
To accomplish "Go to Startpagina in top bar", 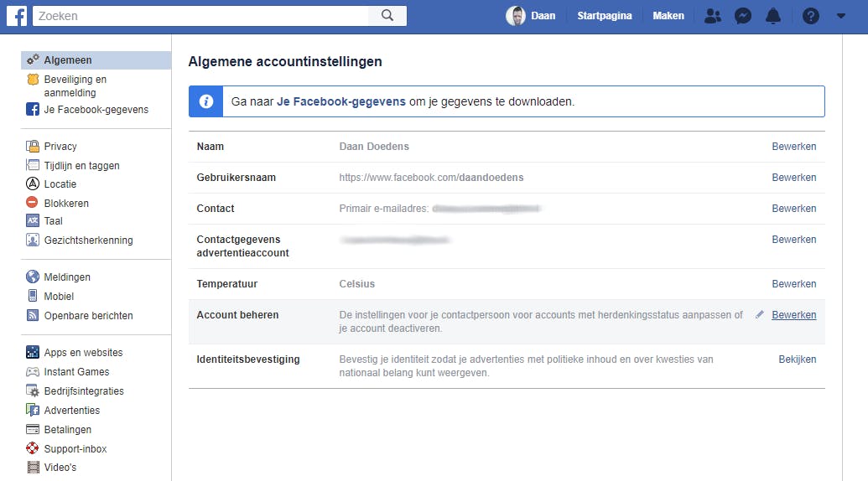I will [604, 16].
